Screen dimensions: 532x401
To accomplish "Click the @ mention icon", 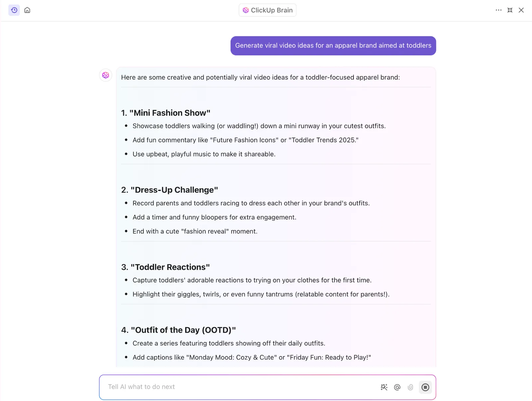I will [x=397, y=387].
